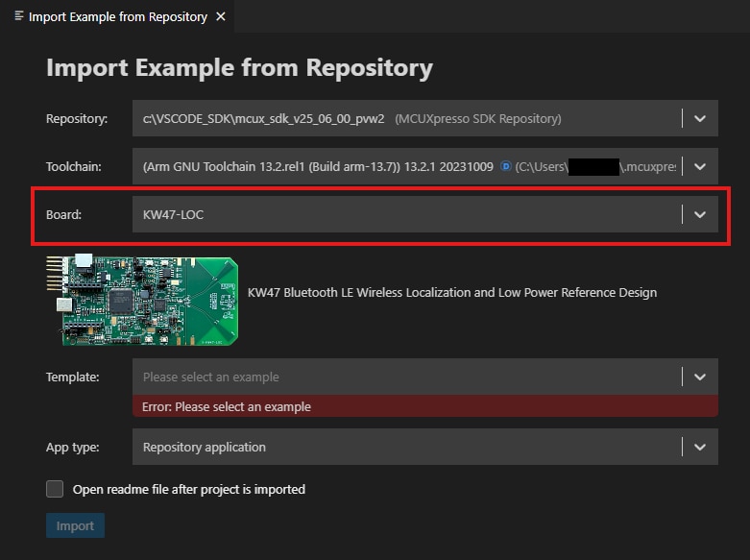Viewport: 750px width, 560px height.
Task: Expand the App type dropdown chevron
Action: [700, 447]
